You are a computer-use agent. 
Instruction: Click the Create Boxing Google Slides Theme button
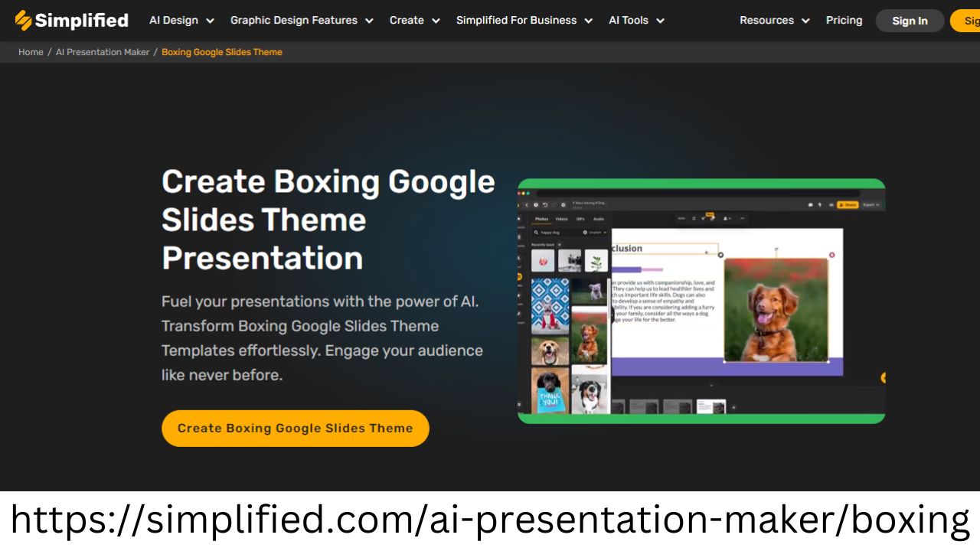295,428
